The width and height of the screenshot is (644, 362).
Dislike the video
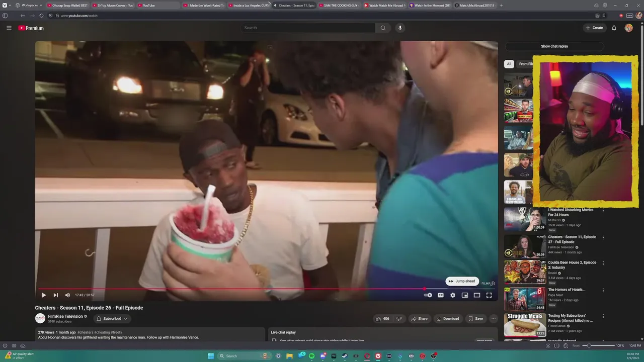coord(399,318)
